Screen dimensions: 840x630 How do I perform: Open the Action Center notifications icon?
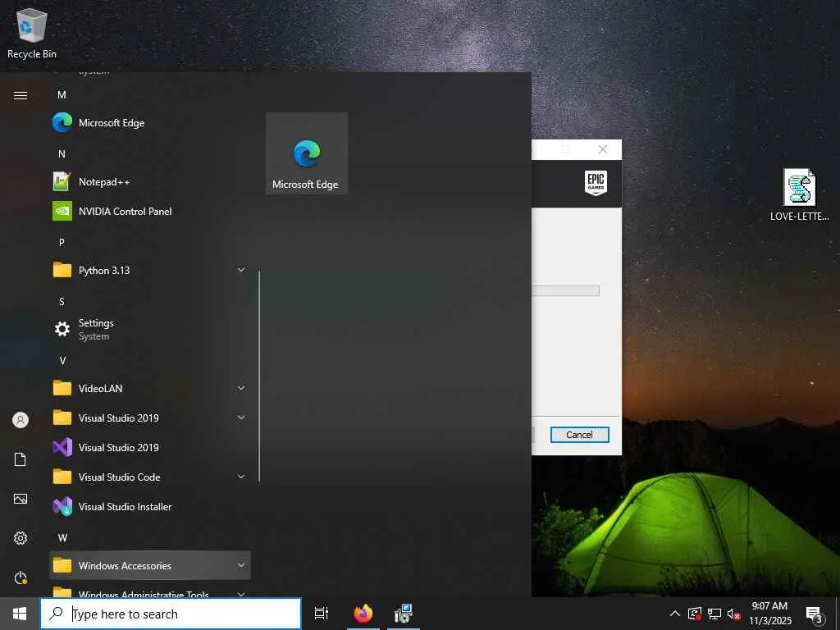coord(815,614)
